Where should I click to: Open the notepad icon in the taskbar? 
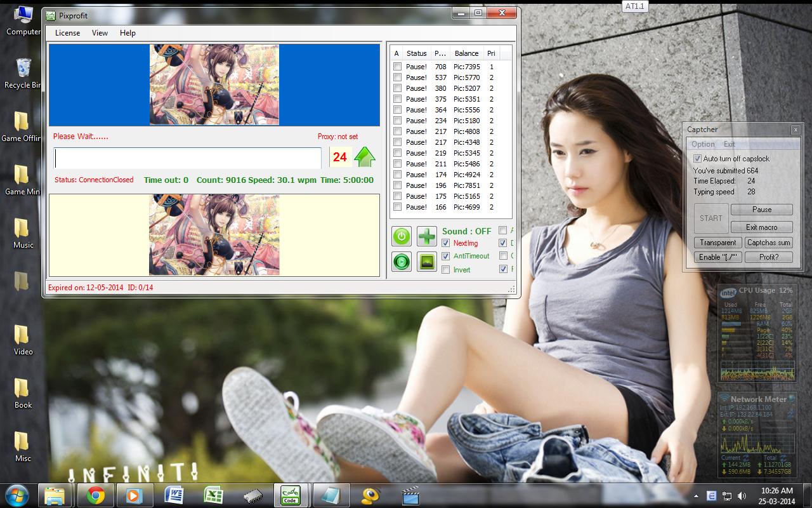(x=331, y=495)
